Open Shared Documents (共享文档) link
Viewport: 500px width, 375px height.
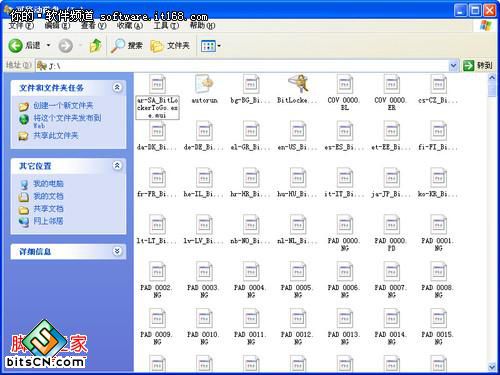click(x=48, y=209)
